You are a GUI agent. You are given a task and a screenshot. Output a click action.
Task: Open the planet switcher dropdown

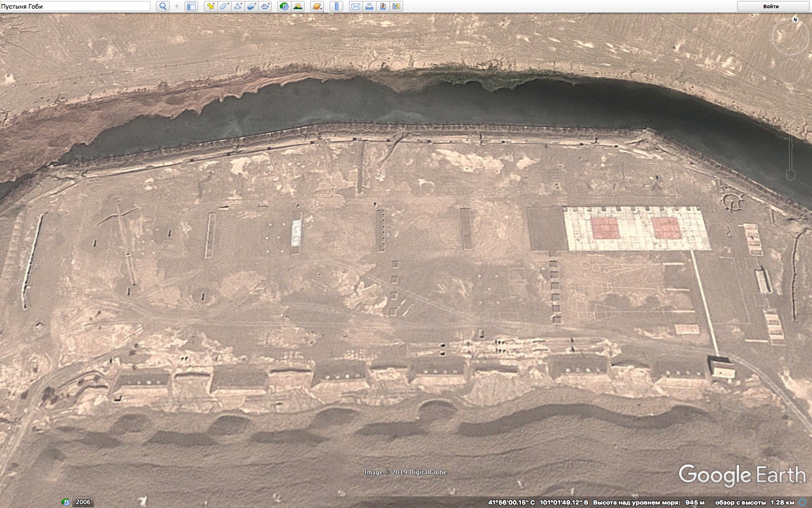click(317, 6)
